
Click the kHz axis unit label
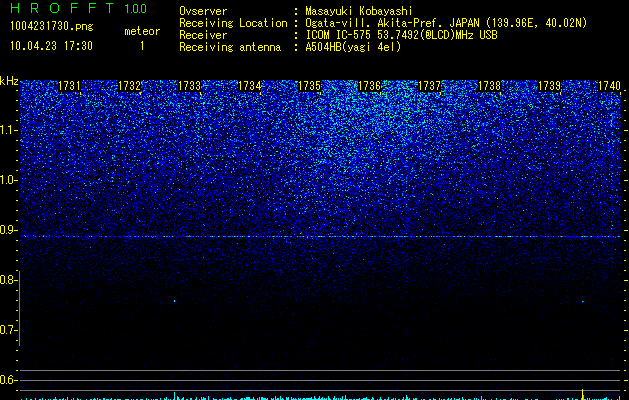click(9, 81)
